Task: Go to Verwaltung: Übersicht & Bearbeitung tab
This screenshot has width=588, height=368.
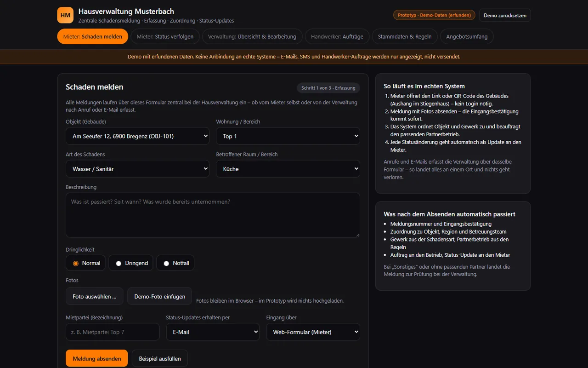Action: click(x=252, y=36)
